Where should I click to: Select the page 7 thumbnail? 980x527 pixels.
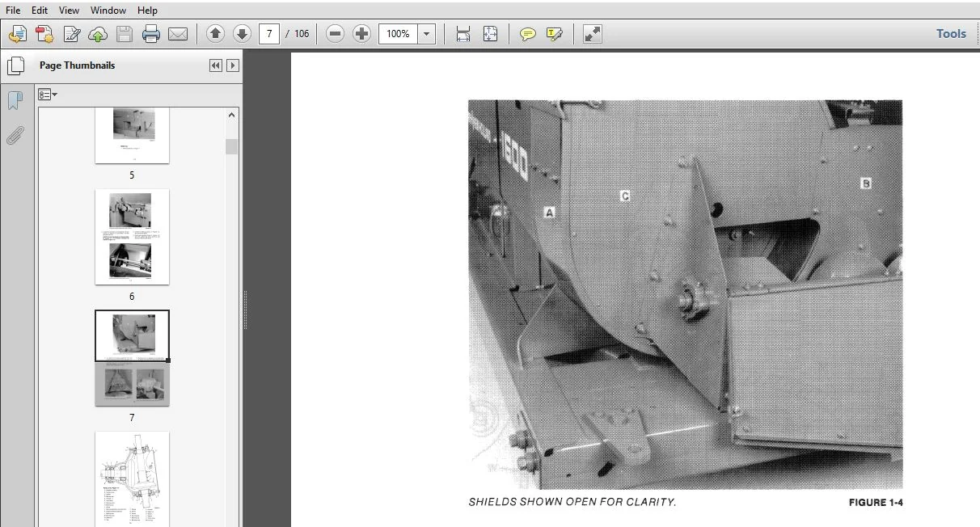(x=132, y=358)
